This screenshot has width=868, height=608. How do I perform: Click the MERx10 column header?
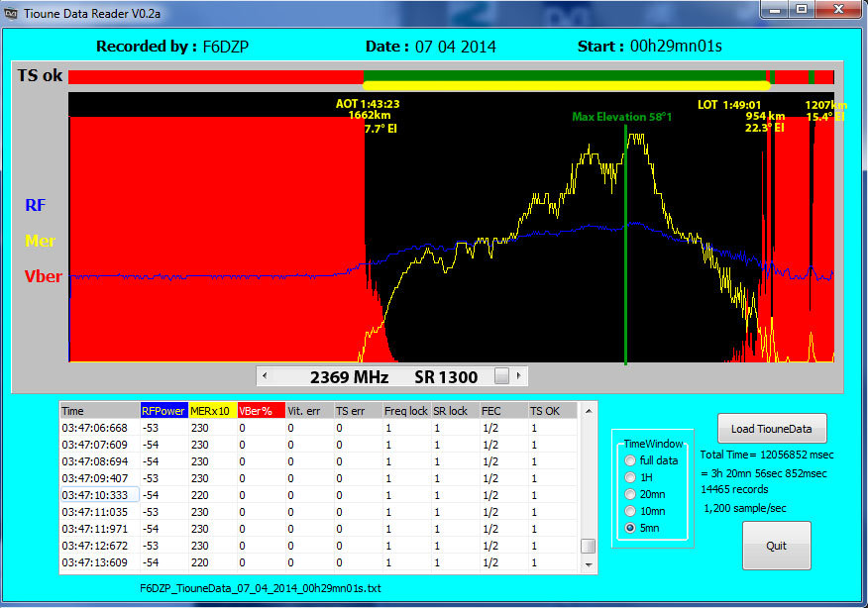214,410
